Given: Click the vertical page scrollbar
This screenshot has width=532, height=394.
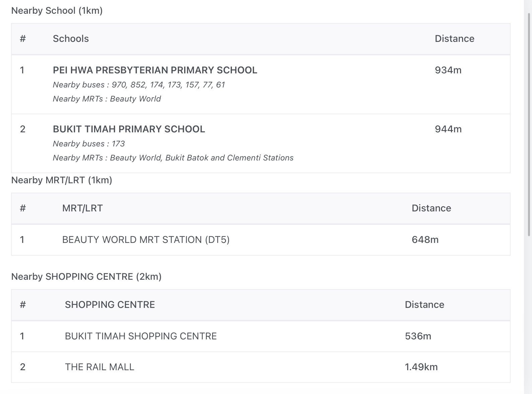Looking at the screenshot, I should 529,124.
